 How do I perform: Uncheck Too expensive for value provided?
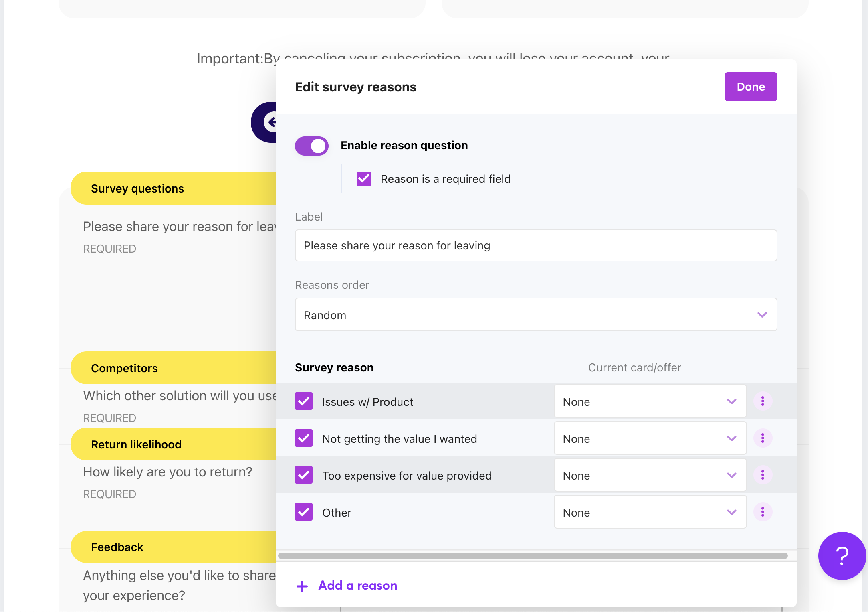(304, 475)
